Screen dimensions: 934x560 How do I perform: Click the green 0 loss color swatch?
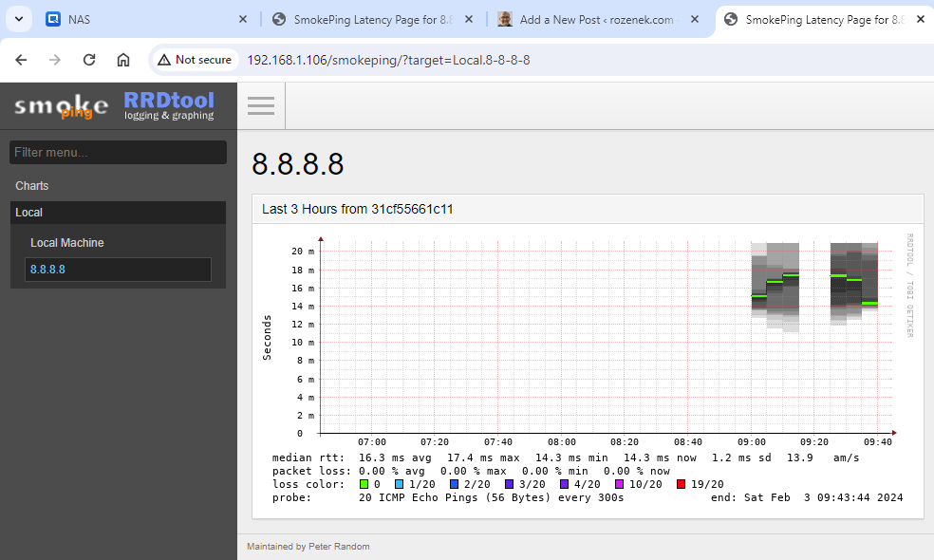(364, 484)
